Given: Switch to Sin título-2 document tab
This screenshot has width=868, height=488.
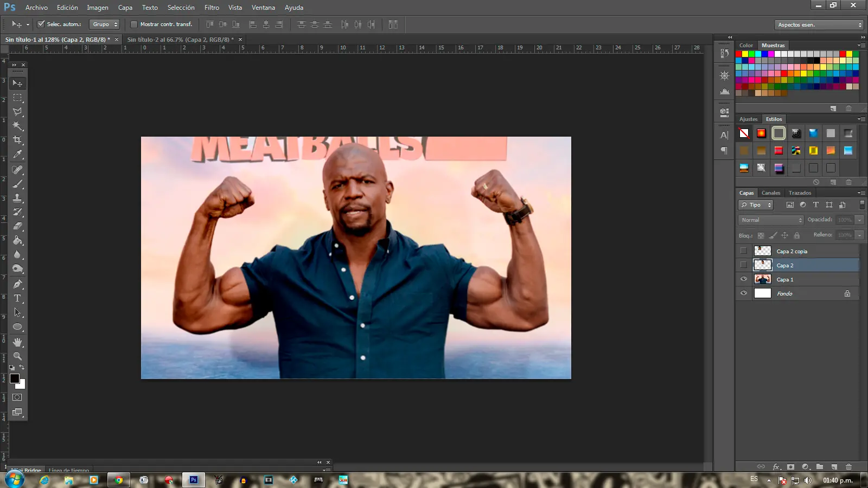Looking at the screenshot, I should [180, 40].
